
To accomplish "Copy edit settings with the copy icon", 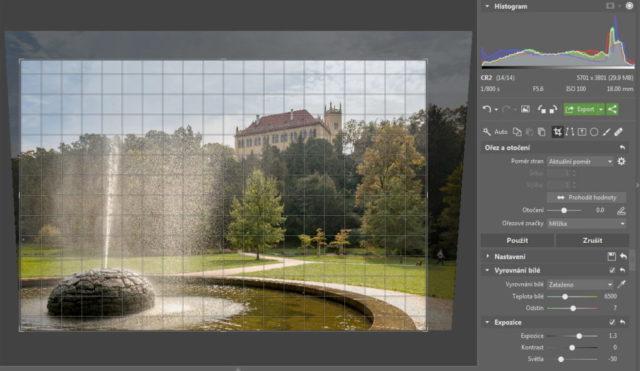I will (517, 132).
